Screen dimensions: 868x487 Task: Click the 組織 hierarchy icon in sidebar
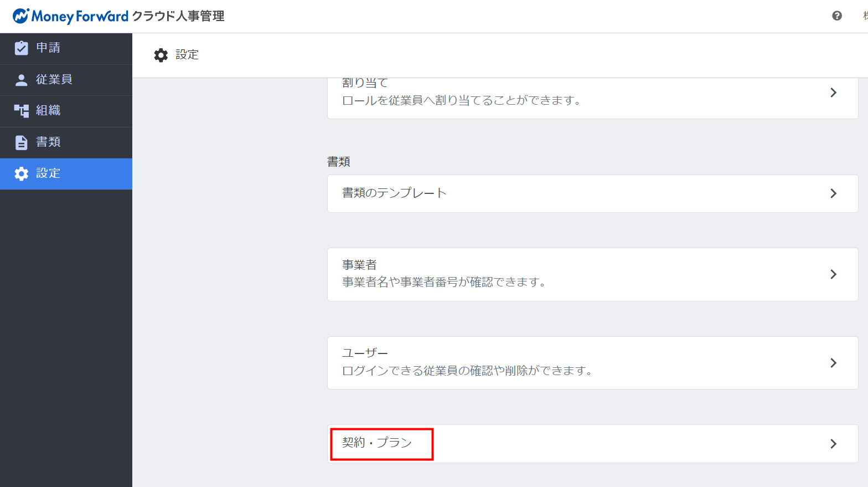pyautogui.click(x=21, y=111)
